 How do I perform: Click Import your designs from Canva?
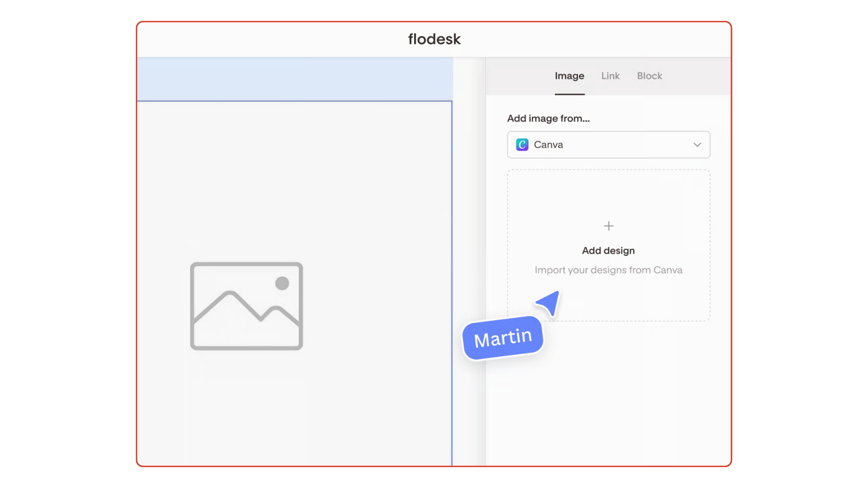(608, 270)
